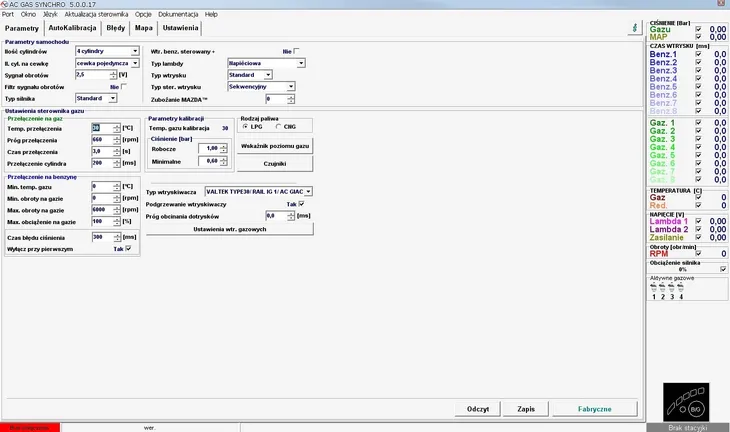This screenshot has width=730, height=432.
Task: Click the B/G switch panel image
Action: pos(688,401)
